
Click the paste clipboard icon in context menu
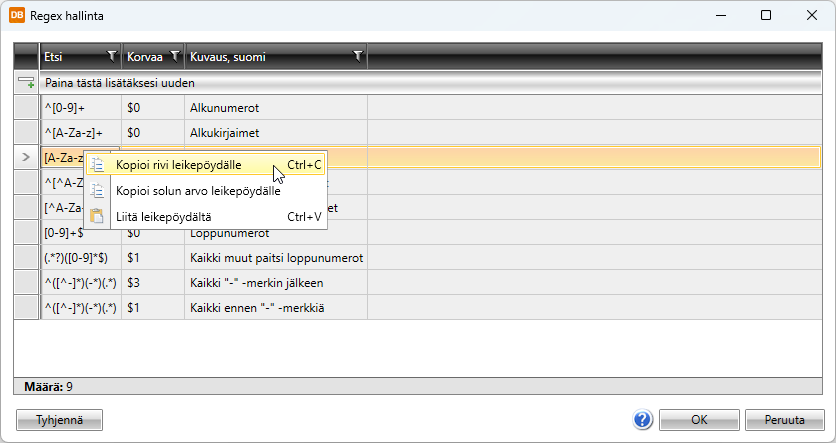point(97,215)
